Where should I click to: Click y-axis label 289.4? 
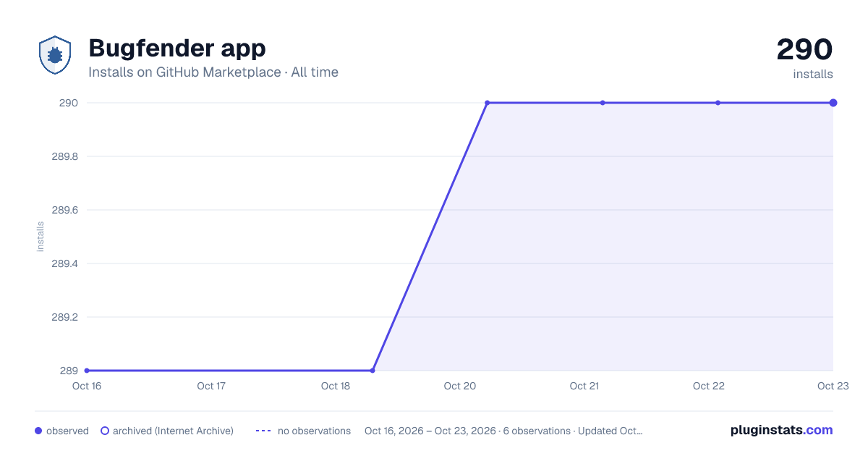pyautogui.click(x=64, y=263)
